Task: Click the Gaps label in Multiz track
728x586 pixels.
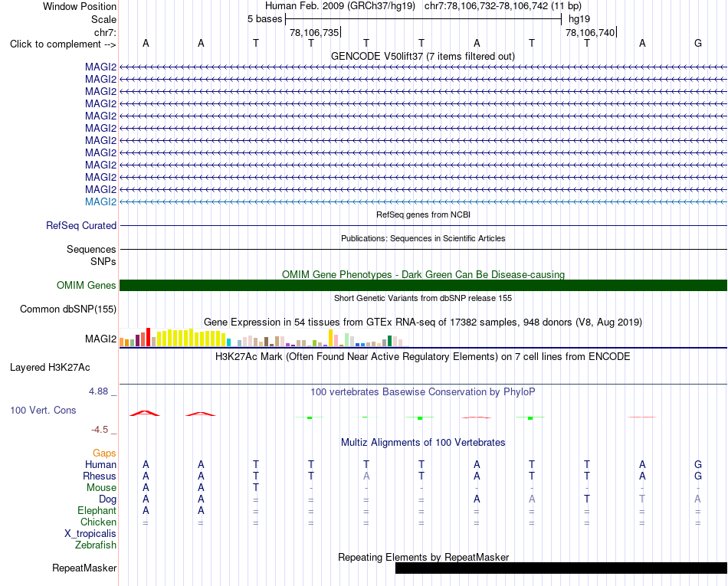Action: pyautogui.click(x=104, y=453)
